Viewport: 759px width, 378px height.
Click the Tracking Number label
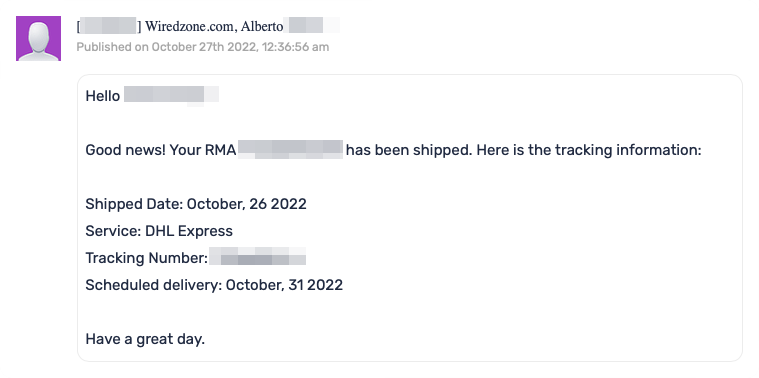point(147,258)
